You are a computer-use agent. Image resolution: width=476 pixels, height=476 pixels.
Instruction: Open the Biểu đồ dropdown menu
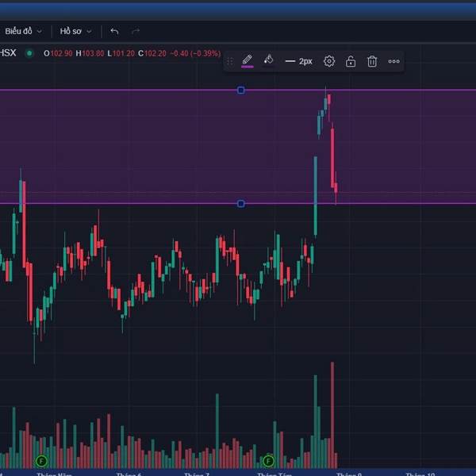[x=23, y=31]
